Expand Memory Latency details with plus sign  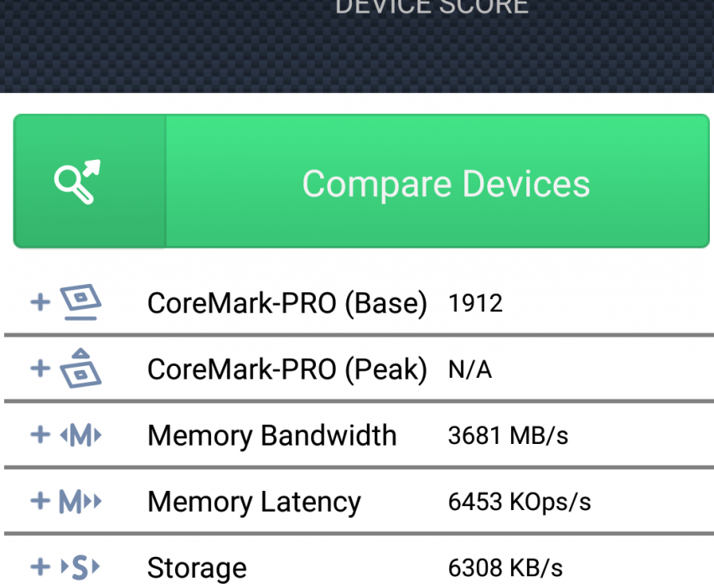coord(40,502)
